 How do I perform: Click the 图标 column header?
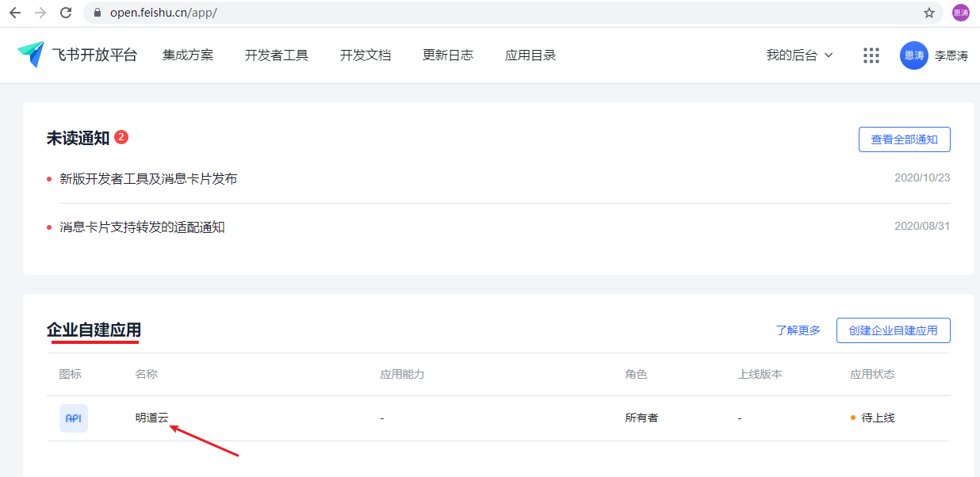click(71, 374)
